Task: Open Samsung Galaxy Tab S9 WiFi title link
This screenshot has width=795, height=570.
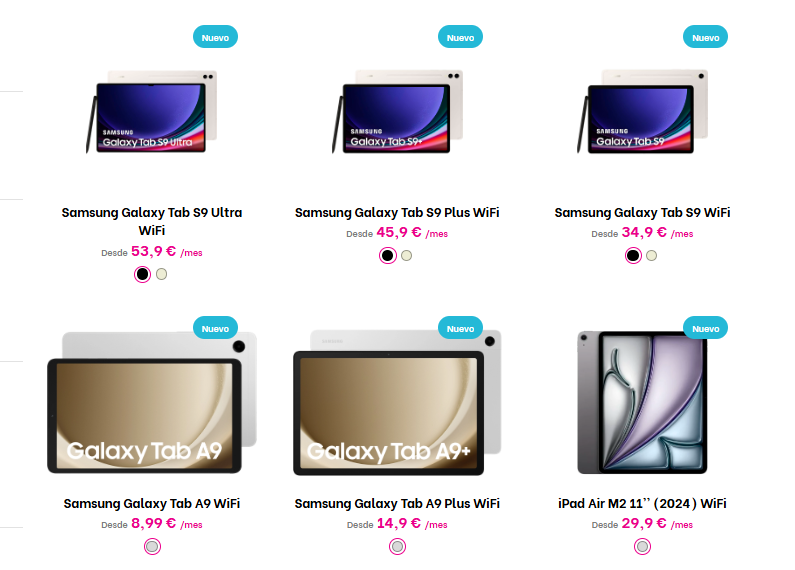Action: pyautogui.click(x=642, y=212)
